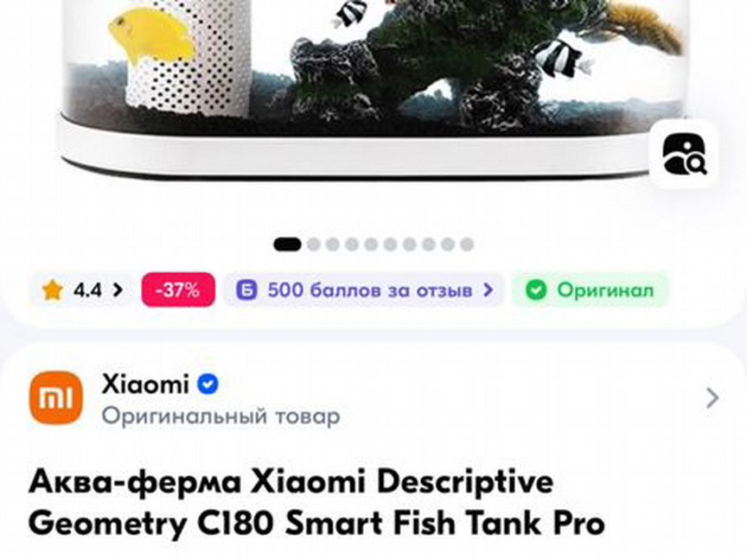Viewport: 747px width, 560px height.
Task: Open Xiaomi brand page via right chevron
Action: [712, 398]
